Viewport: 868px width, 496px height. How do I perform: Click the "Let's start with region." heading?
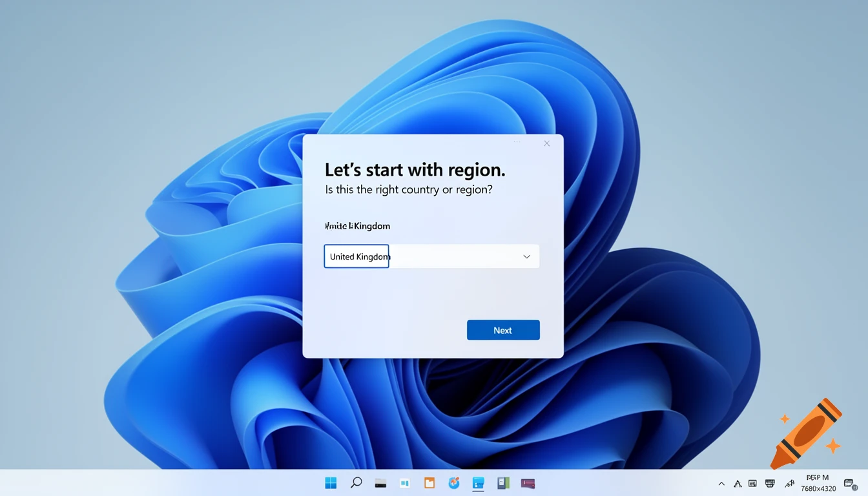coord(415,170)
